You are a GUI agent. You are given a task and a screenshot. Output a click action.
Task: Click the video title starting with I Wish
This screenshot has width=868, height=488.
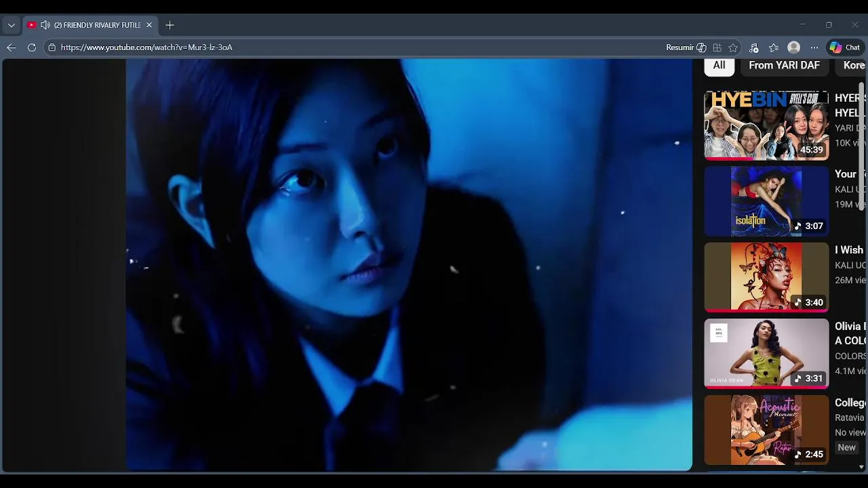pos(849,250)
